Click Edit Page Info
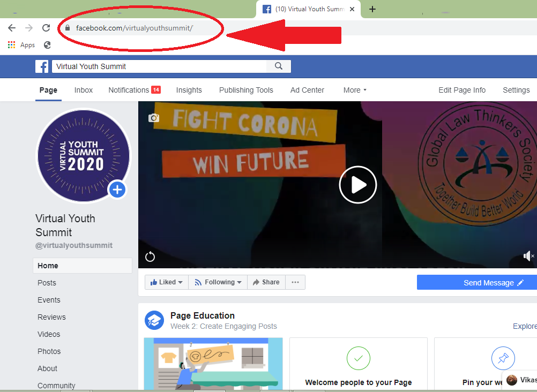Image resolution: width=537 pixels, height=392 pixels. 462,90
